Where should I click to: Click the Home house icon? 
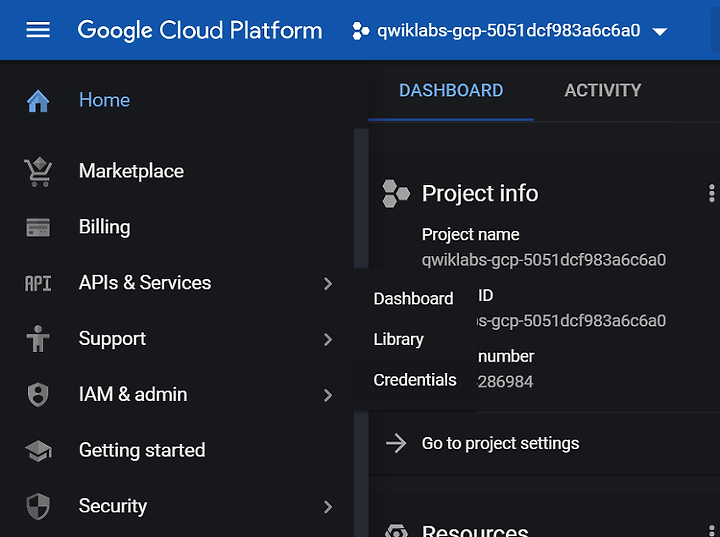pyautogui.click(x=38, y=101)
